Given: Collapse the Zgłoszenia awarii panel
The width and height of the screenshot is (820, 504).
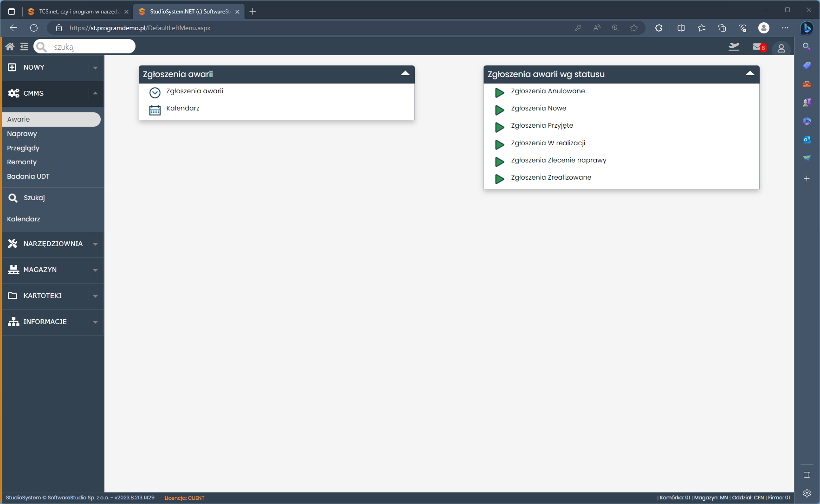Looking at the screenshot, I should 405,74.
